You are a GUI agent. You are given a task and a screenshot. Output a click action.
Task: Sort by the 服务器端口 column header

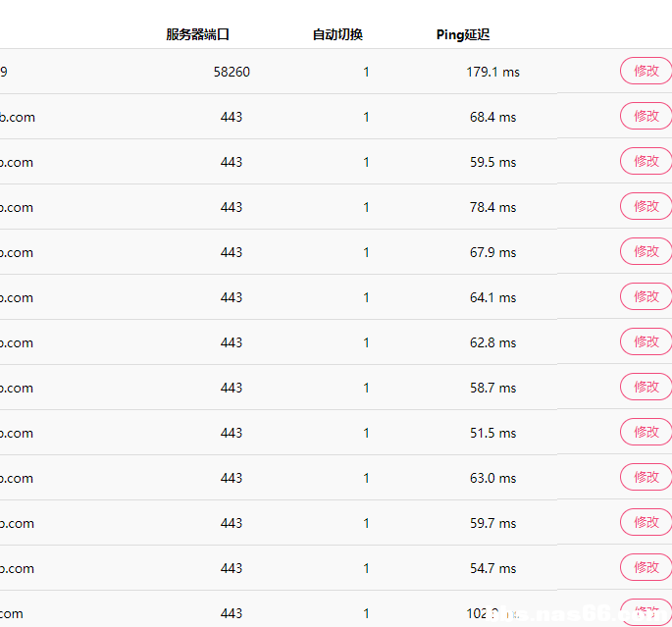(197, 34)
